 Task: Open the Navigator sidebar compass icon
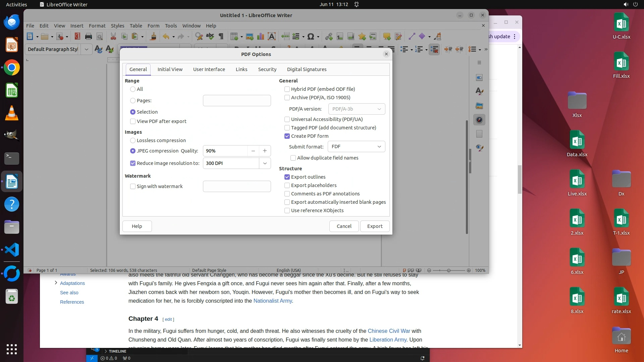coord(479,120)
